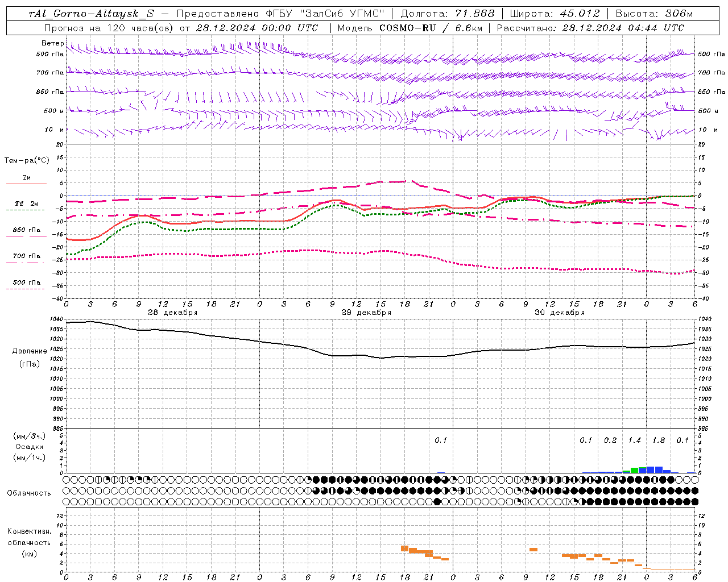Screen dimensions: 728x582
Task: Click the 28 декабря date label
Action: [x=173, y=313]
